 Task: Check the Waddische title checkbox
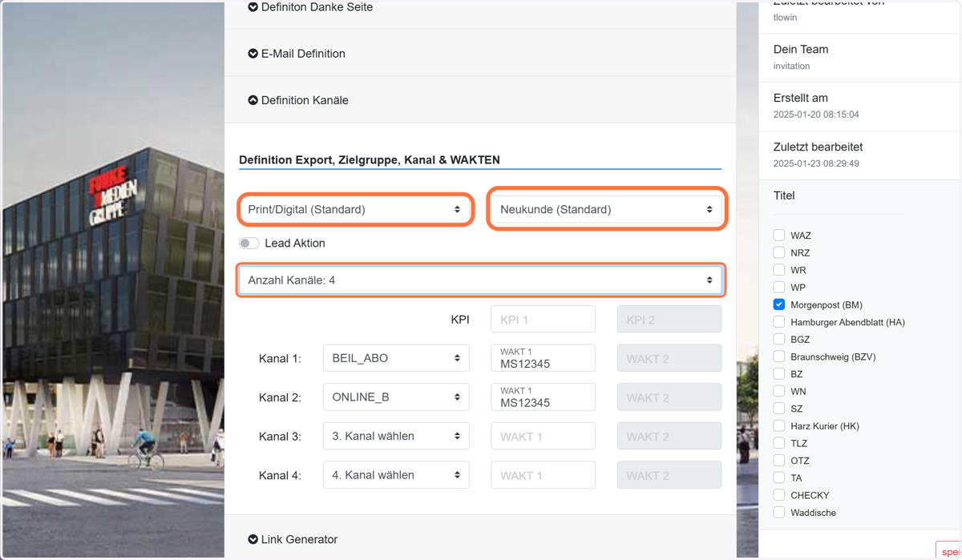(779, 512)
